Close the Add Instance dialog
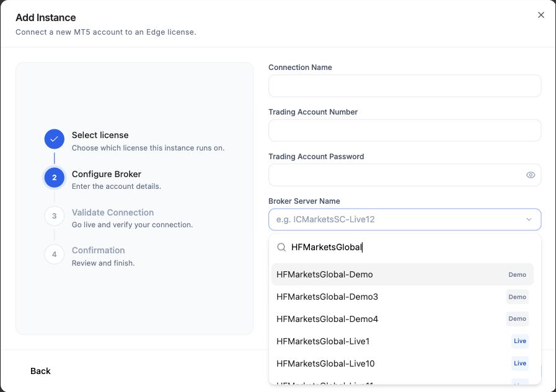556x392 pixels. point(541,15)
